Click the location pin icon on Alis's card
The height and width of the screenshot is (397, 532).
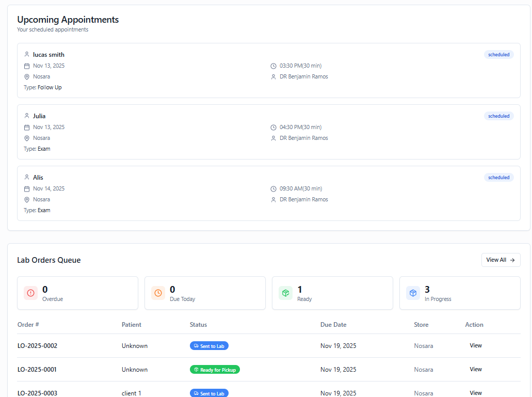[26, 199]
